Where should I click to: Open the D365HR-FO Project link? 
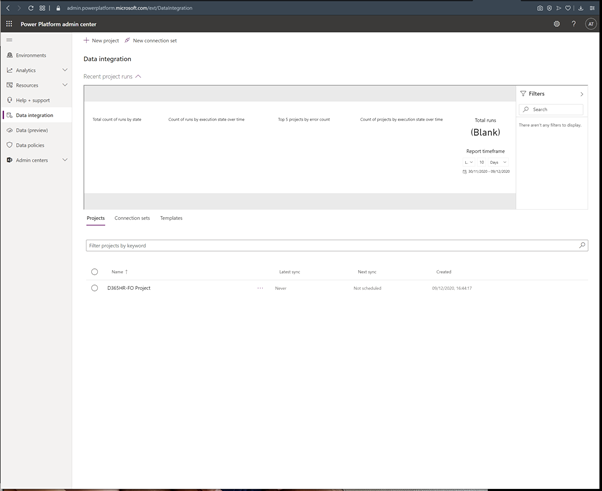(129, 288)
